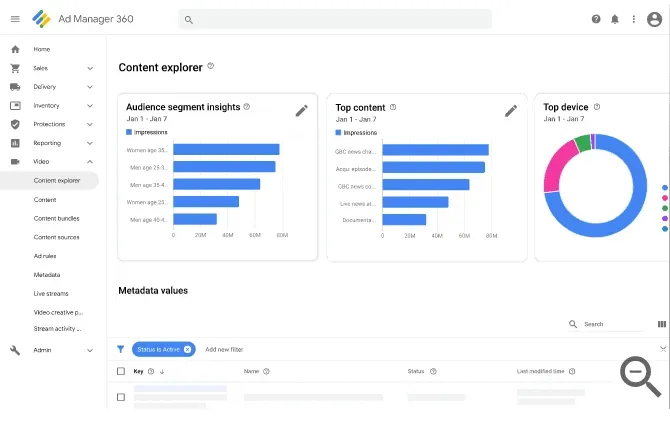Tick the select-all checkbox beside Key
This screenshot has width=670, height=421.
coord(121,371)
